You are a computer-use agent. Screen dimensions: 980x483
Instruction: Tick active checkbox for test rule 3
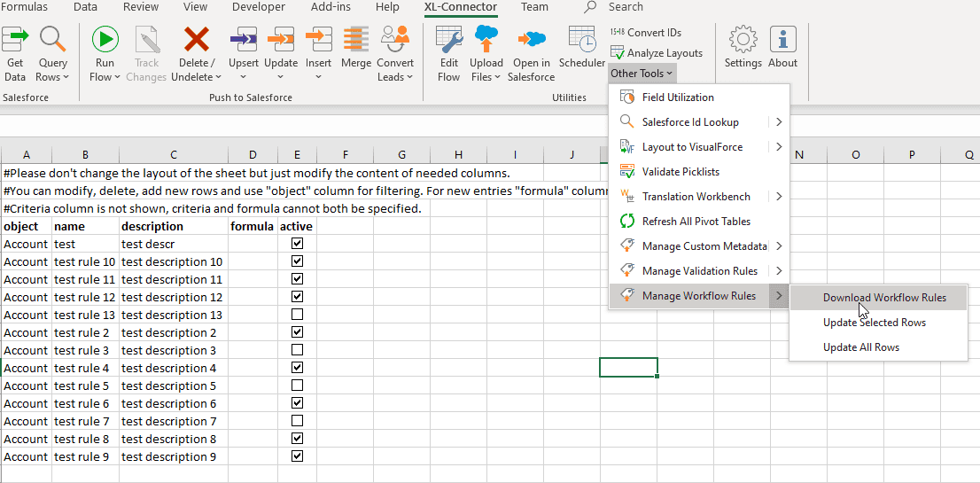[298, 350]
